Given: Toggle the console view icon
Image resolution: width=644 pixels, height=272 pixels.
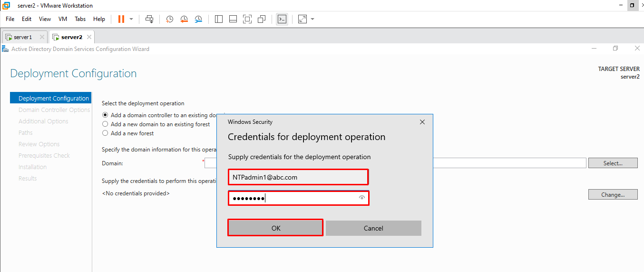Looking at the screenshot, I should click(x=282, y=19).
